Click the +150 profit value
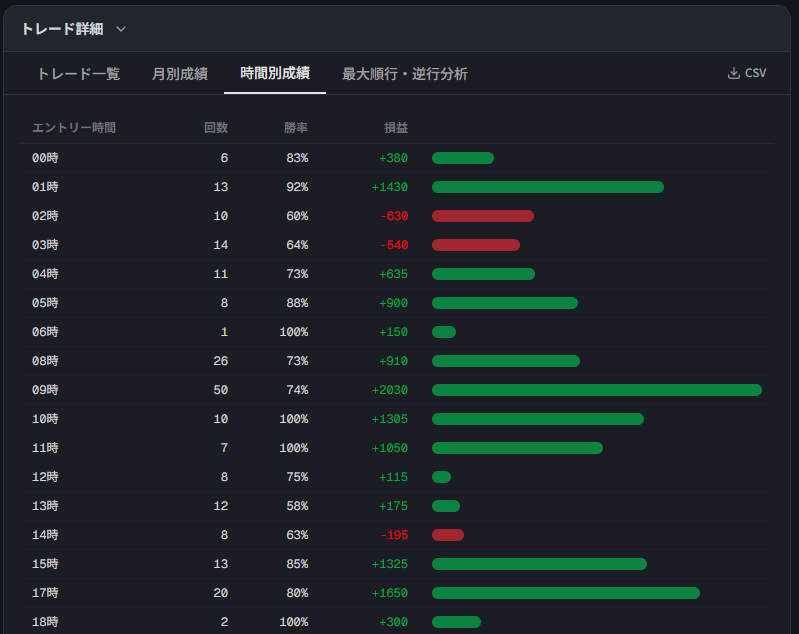 point(393,332)
